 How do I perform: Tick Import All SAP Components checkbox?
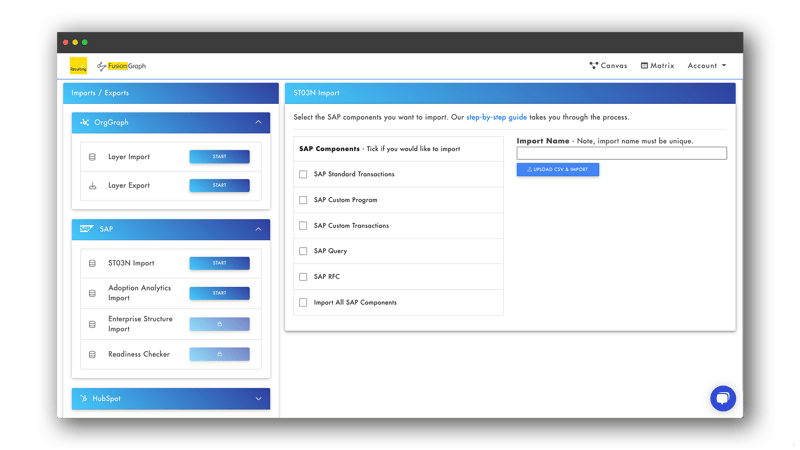(303, 303)
